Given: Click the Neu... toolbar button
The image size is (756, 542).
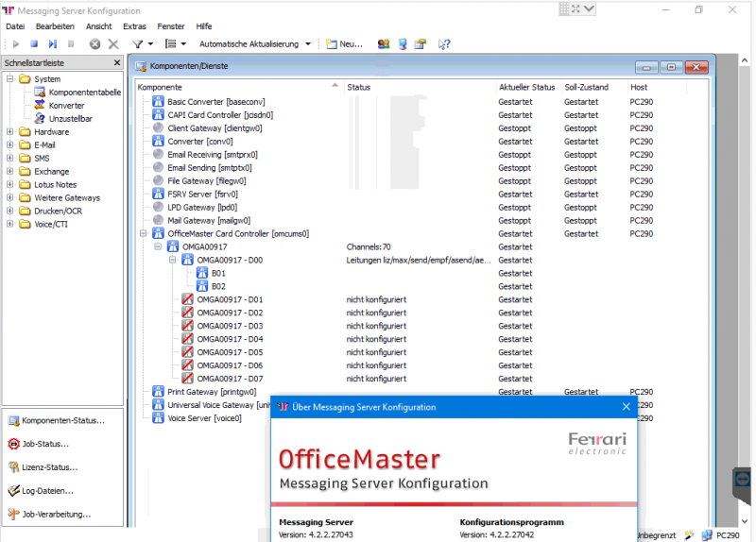Looking at the screenshot, I should tap(344, 43).
